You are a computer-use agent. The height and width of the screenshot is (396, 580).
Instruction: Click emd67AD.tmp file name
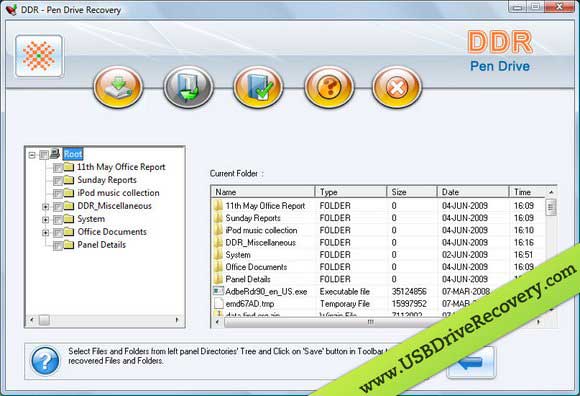250,304
